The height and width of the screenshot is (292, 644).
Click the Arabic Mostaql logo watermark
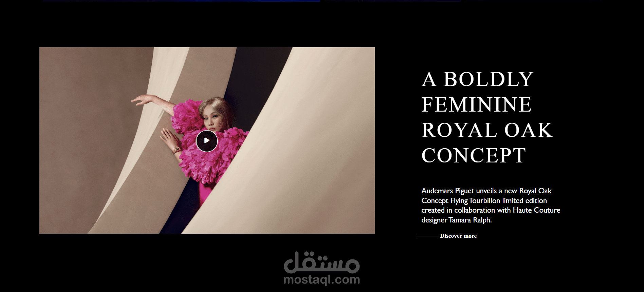coord(321,262)
